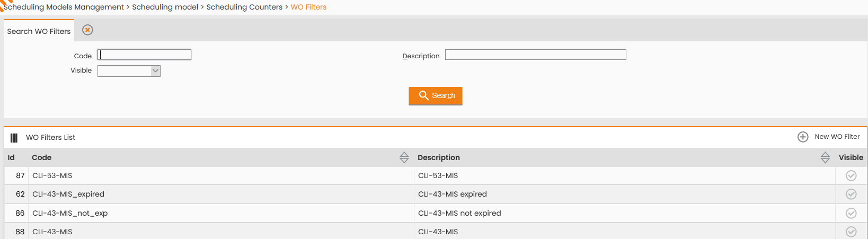The height and width of the screenshot is (239, 868).
Task: Click the plus icon for New WO Filter
Action: [803, 137]
